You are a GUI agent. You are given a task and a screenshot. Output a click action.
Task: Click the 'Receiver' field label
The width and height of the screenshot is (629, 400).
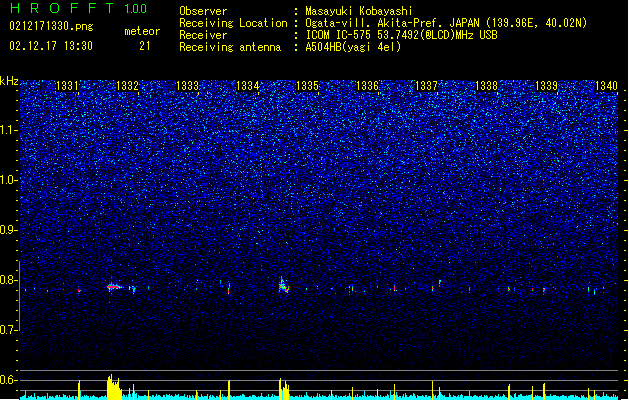point(203,35)
